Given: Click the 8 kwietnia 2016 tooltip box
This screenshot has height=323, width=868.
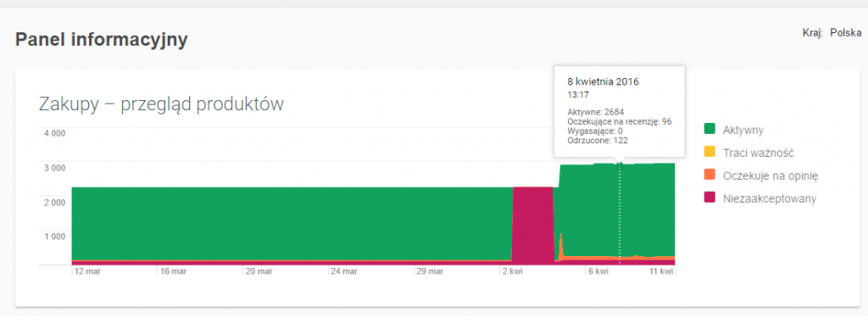Looking at the screenshot, I should (620, 111).
